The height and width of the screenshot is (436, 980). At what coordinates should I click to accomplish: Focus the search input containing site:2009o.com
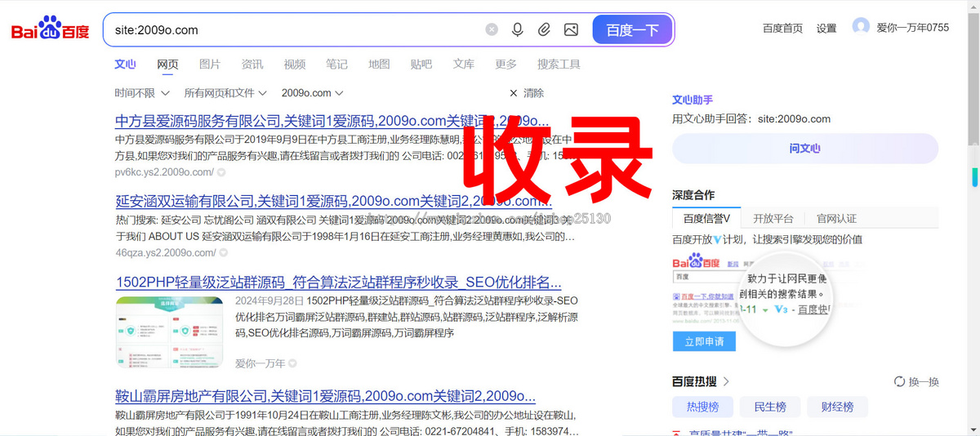pos(294,29)
